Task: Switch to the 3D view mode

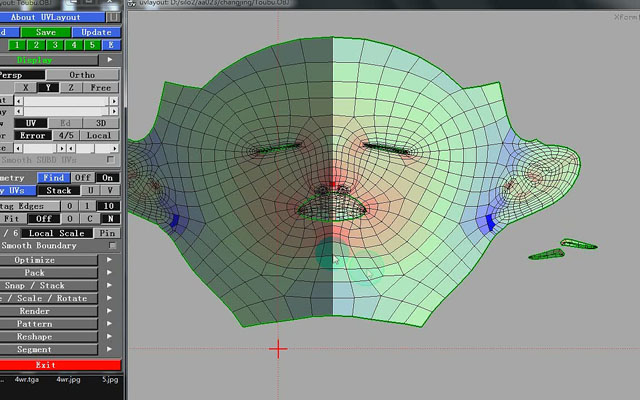Action: pos(101,123)
